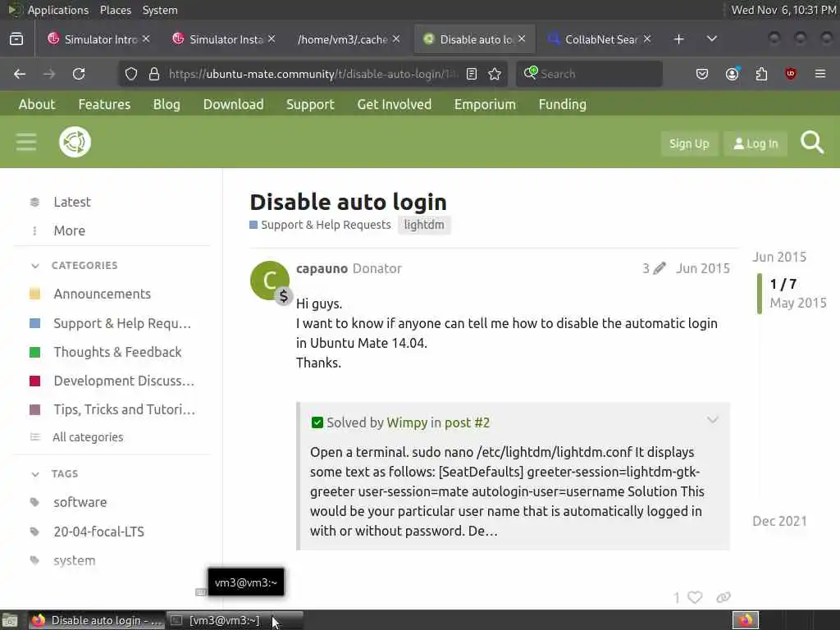The image size is (840, 630).
Task: Click the edit history pencil icon
Action: click(x=660, y=268)
